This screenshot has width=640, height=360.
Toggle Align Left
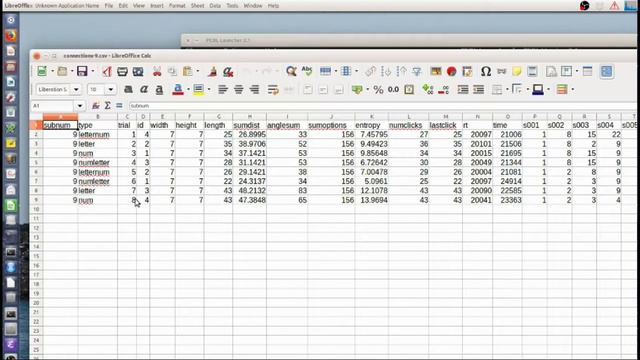222,89
